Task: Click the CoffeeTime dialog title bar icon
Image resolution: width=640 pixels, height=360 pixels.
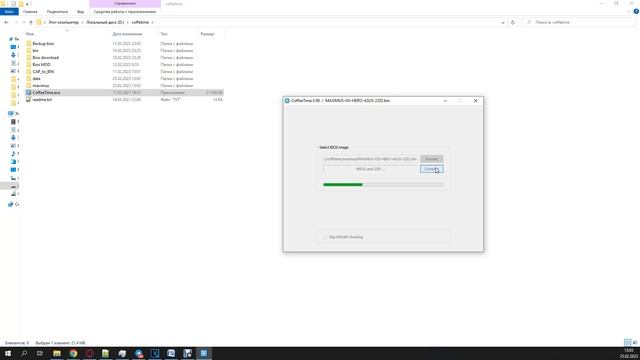Action: (287, 100)
